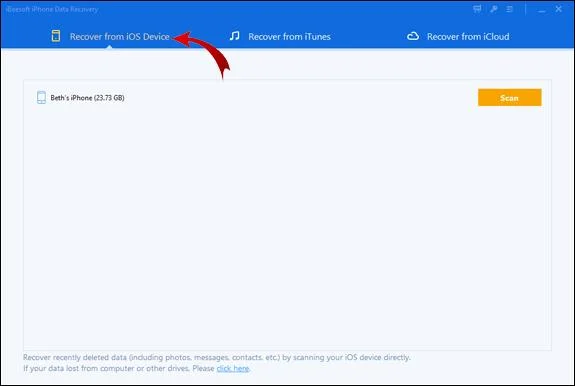Close the iPhone Data Recovery window
Viewport: 575px width, 386px height.
tap(558, 9)
